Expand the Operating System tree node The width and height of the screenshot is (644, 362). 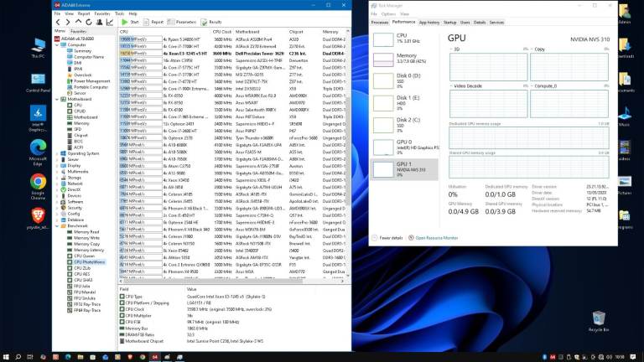click(55, 153)
